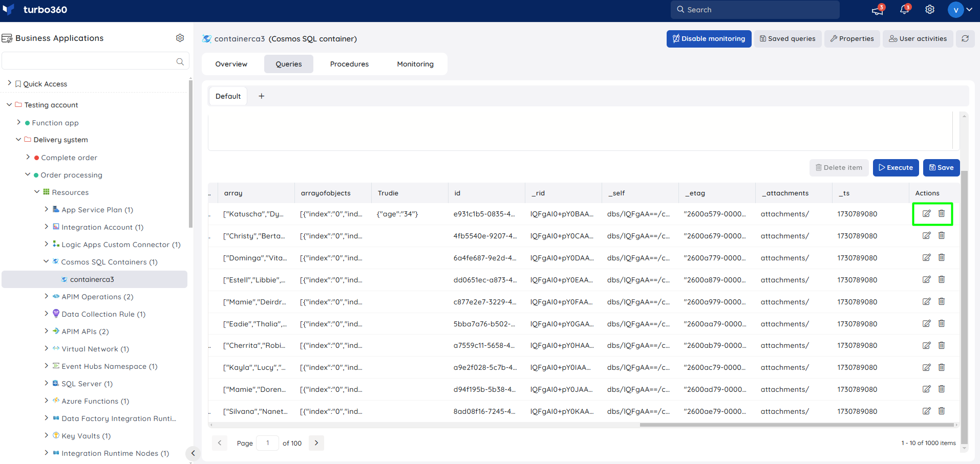Edit the row with id d94f195b-5b38
Image resolution: width=980 pixels, height=464 pixels.
927,389
